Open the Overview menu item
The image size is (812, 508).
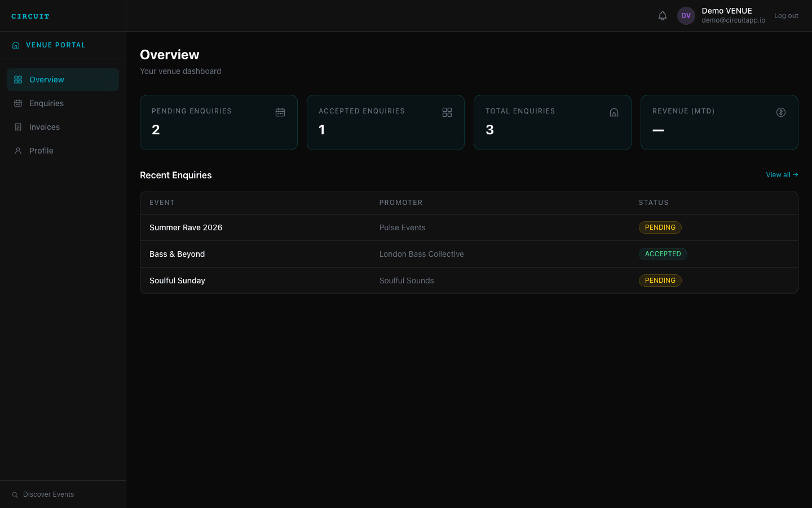coord(63,80)
